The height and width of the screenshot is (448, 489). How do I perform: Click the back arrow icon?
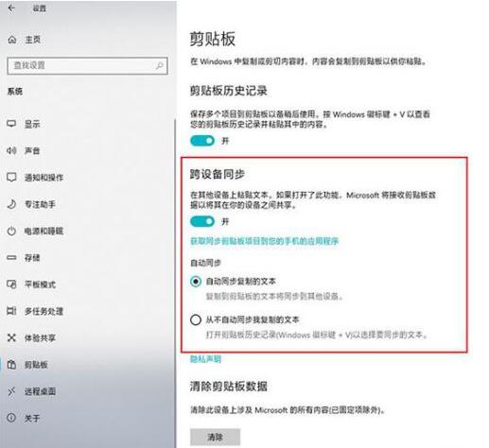tap(11, 9)
